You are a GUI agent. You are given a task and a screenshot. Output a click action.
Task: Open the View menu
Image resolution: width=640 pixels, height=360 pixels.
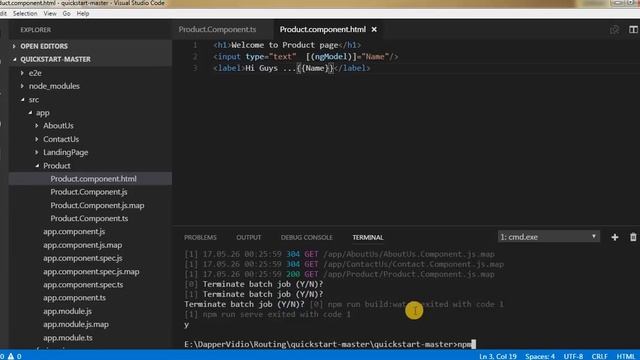click(50, 13)
